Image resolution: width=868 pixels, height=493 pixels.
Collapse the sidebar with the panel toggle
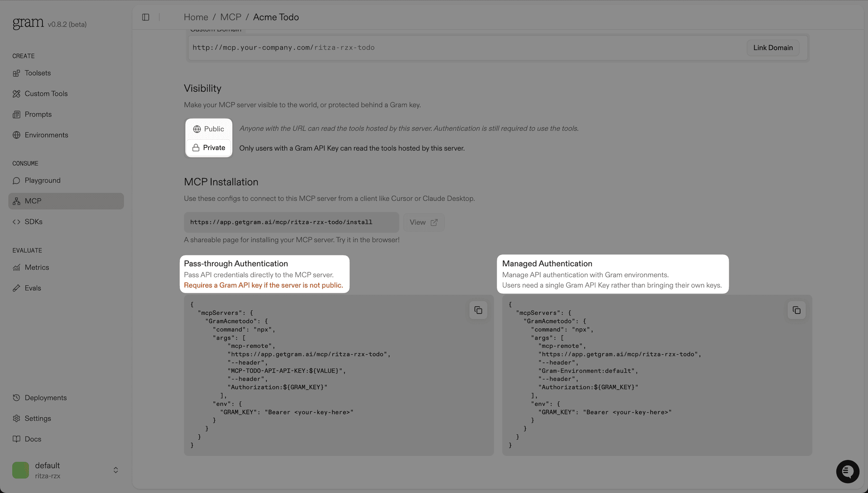point(146,17)
